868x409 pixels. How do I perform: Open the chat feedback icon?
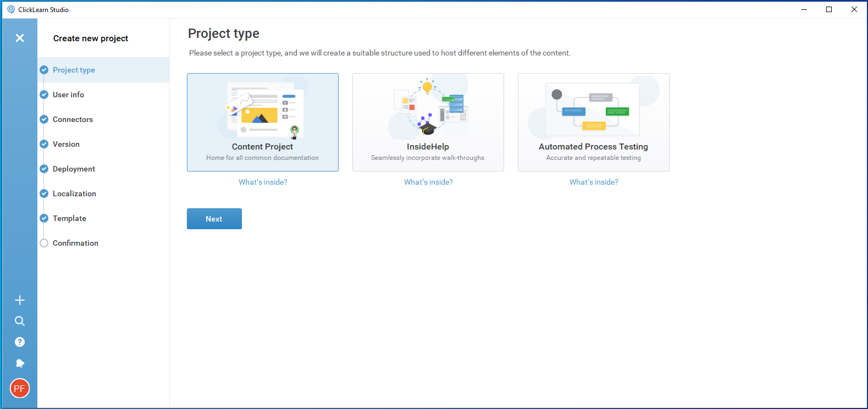tap(20, 363)
